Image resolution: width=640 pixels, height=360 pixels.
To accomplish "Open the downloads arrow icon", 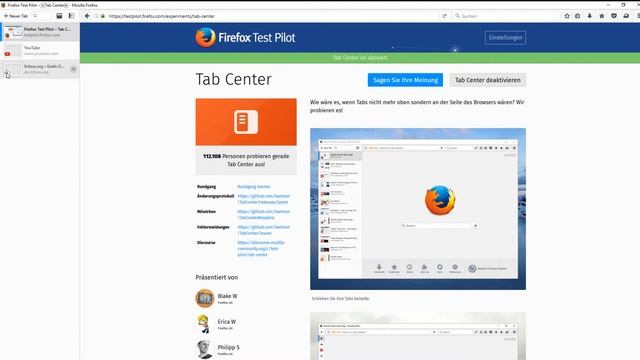I will click(x=589, y=16).
